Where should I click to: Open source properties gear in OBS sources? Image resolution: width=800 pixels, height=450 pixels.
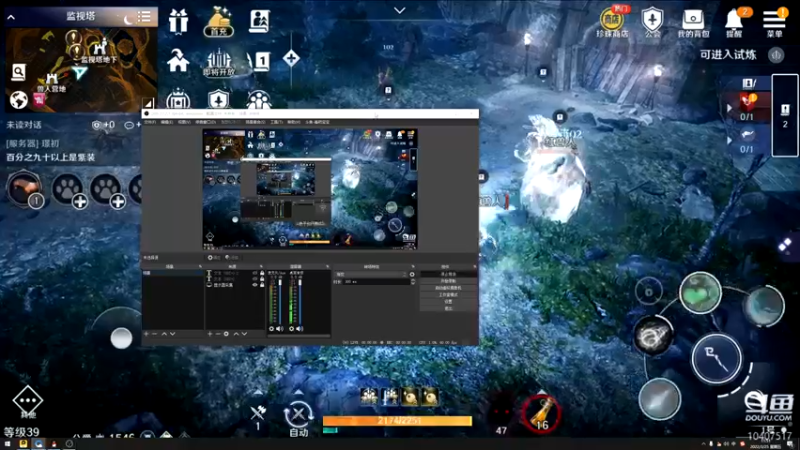tap(227, 334)
